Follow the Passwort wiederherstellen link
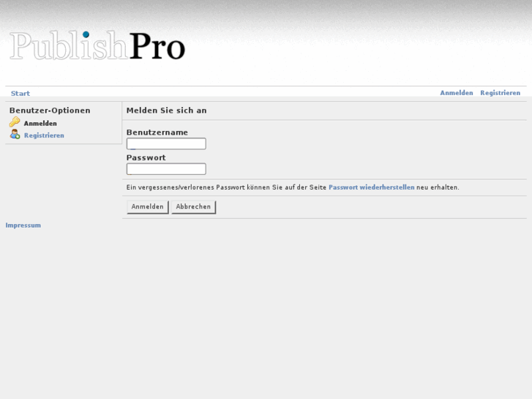The image size is (532, 399). (372, 187)
